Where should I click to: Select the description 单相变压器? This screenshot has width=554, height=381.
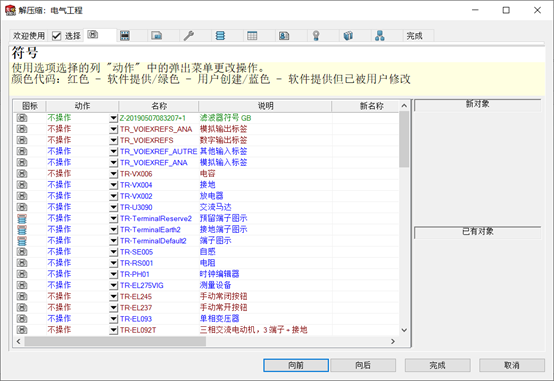click(x=219, y=318)
